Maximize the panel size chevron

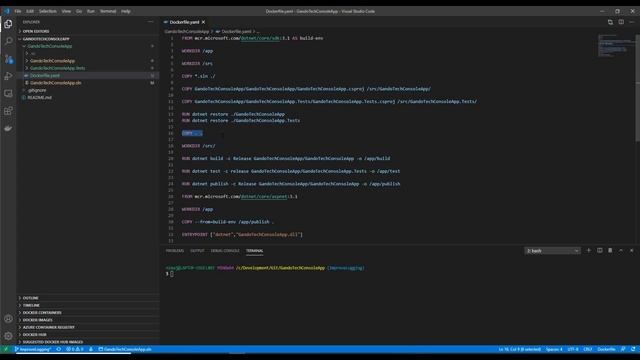pyautogui.click(x=621, y=251)
